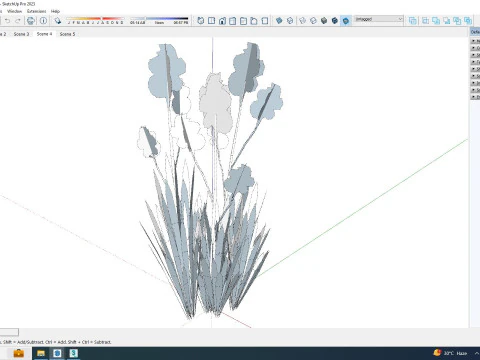Click the Undo arrow icon
Screen dimensions: 480x360
7,21
